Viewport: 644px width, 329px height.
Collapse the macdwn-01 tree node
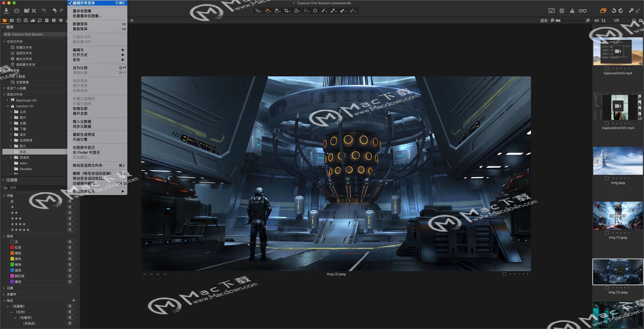point(8,106)
